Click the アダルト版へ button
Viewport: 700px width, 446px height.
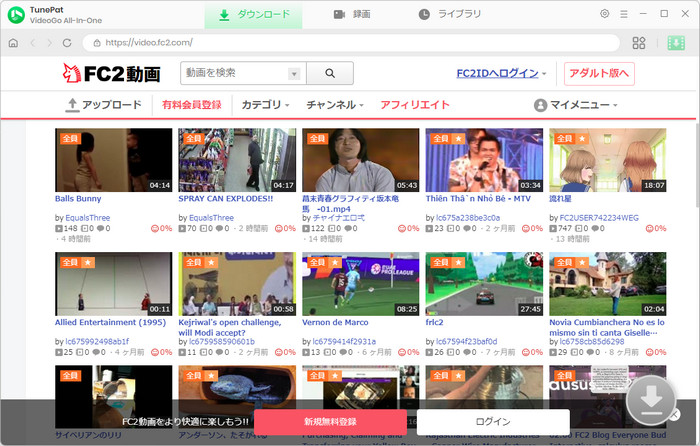click(x=599, y=73)
